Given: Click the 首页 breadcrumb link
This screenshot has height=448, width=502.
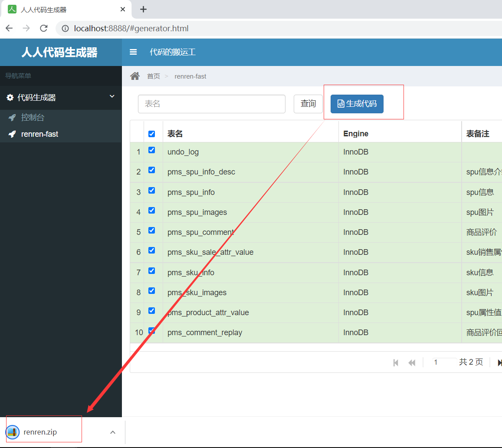Looking at the screenshot, I should 153,76.
